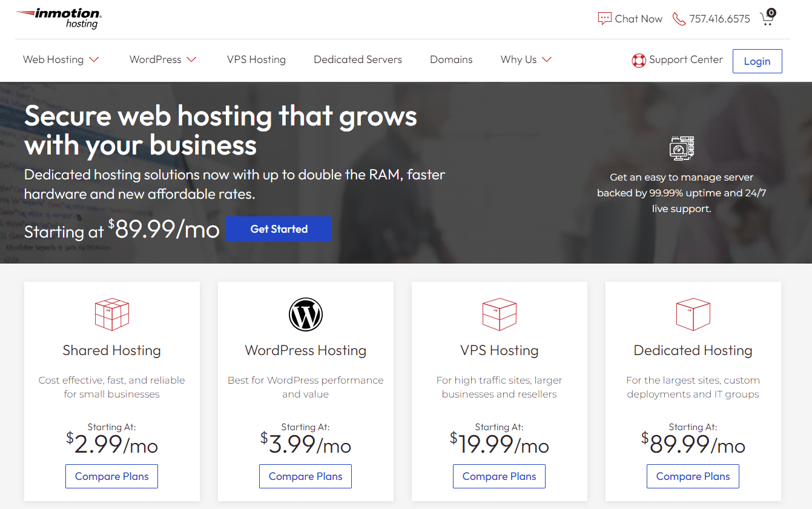
Task: Compare Plans for WordPress Hosting
Action: [x=306, y=476]
